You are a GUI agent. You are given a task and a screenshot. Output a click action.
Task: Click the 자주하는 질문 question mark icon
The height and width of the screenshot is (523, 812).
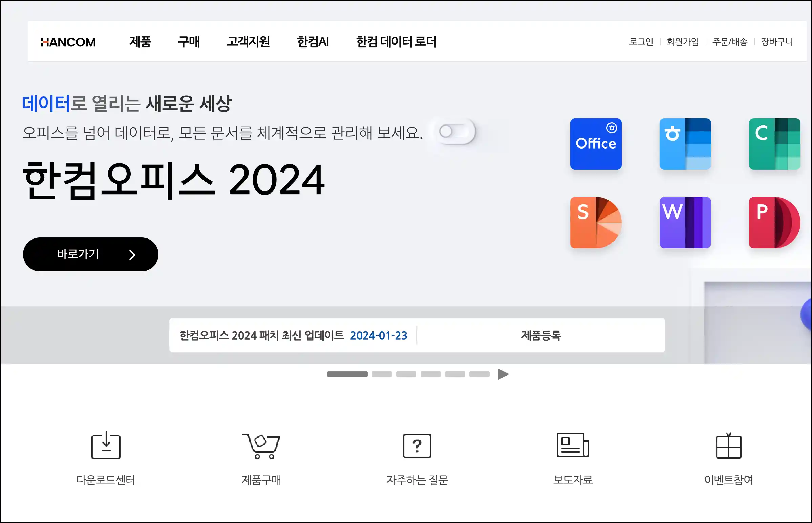click(x=417, y=446)
